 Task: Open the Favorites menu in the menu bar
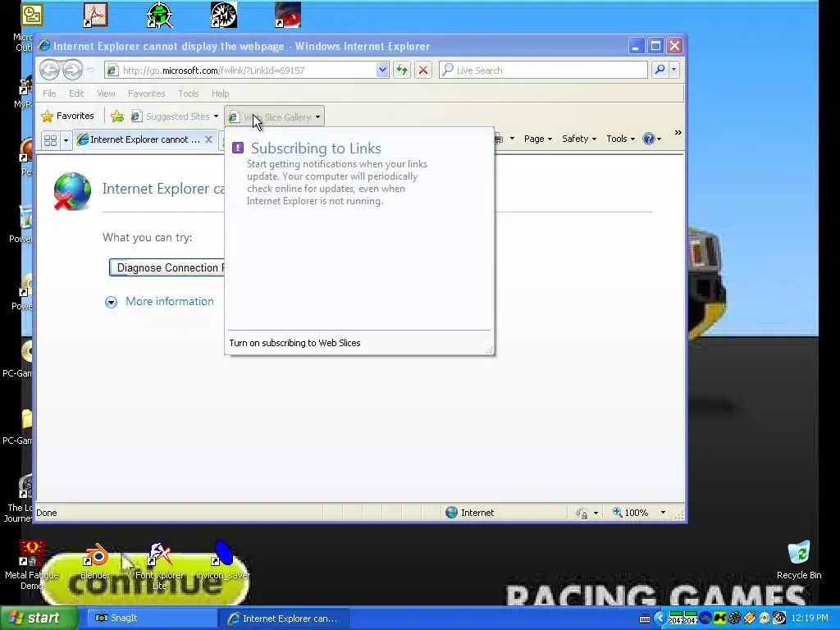tap(146, 94)
